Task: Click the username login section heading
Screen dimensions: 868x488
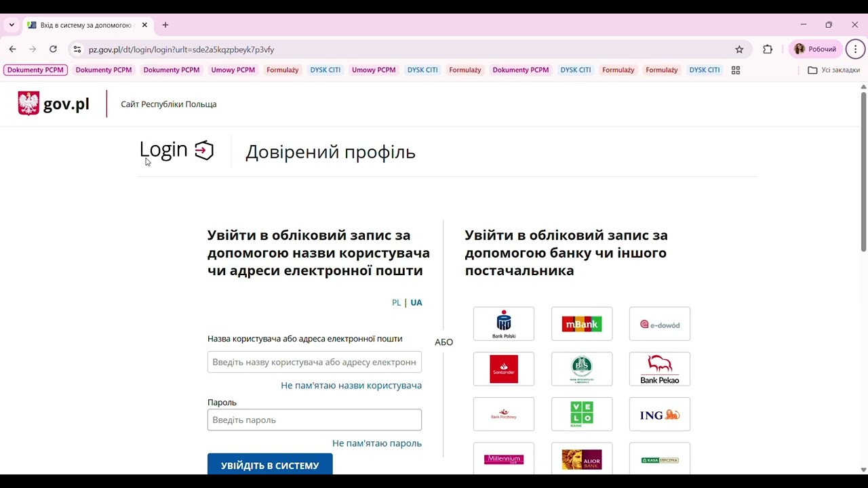Action: pos(319,253)
